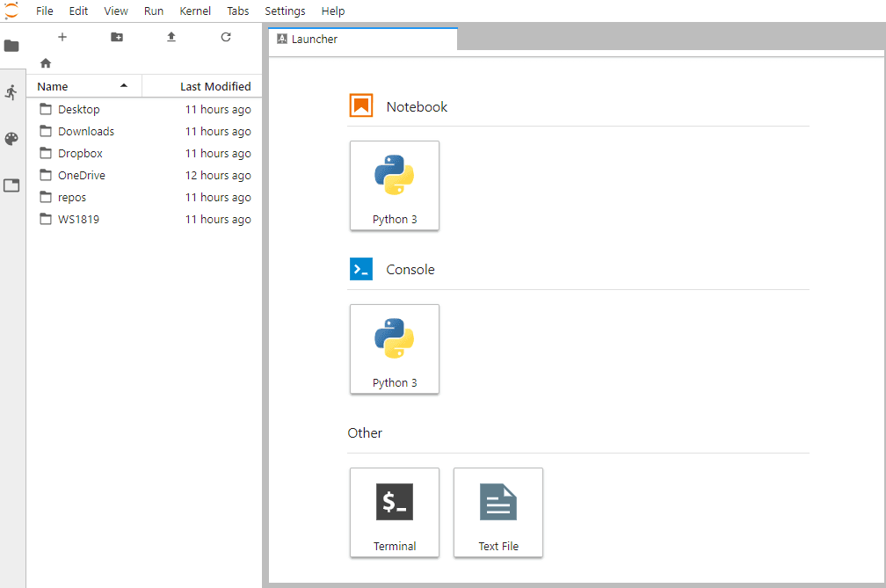Select the repos folder
Viewport: 886px width, 588px height.
[x=72, y=198]
